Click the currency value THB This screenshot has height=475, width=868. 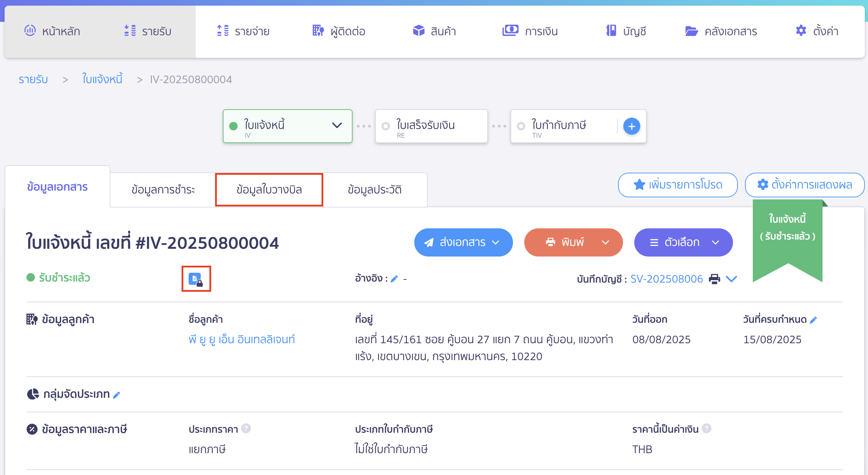point(642,449)
